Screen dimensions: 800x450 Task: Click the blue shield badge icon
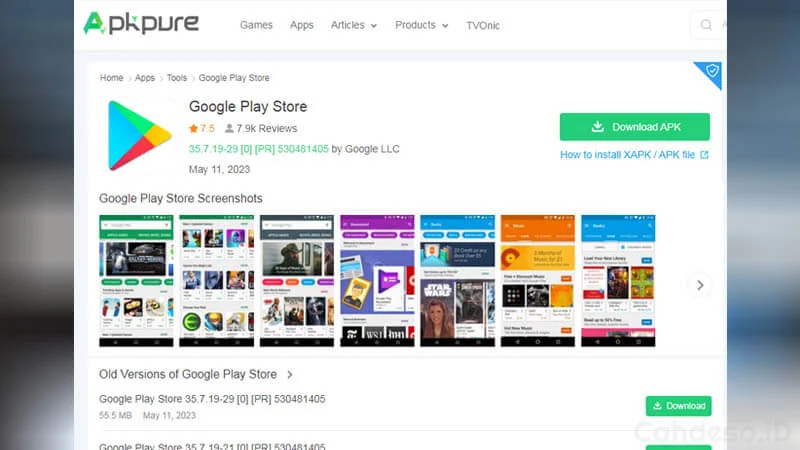tap(712, 70)
